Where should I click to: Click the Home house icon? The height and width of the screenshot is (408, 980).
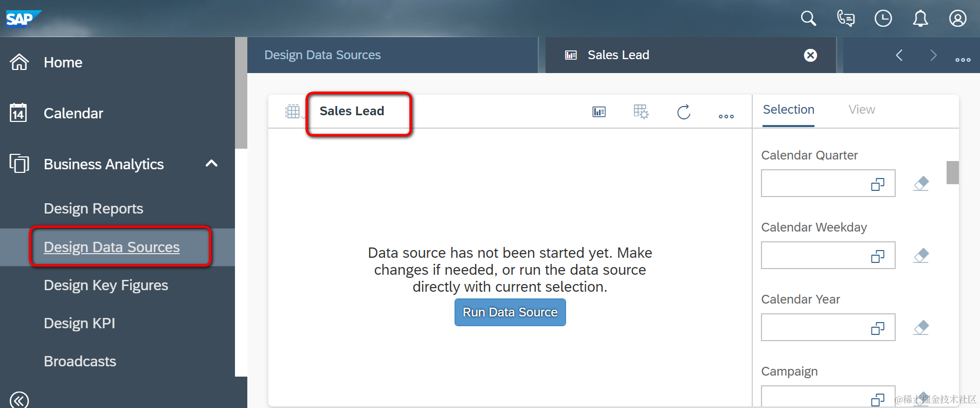click(x=19, y=62)
